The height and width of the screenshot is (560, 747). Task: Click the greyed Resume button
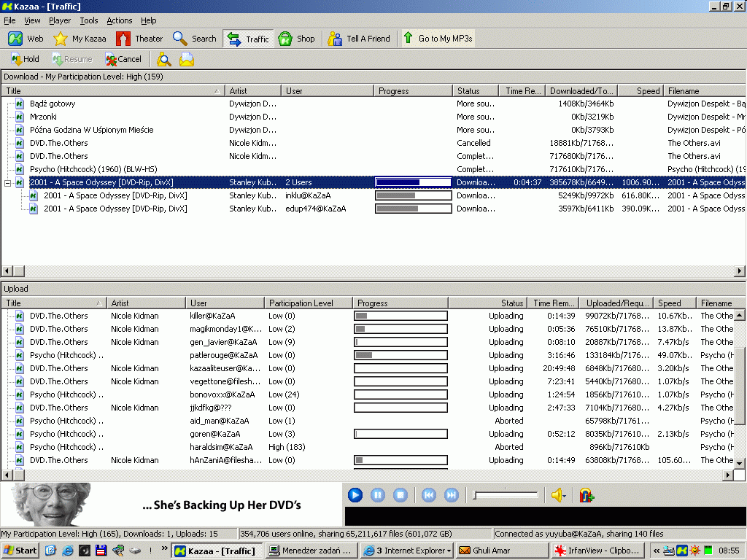(x=72, y=59)
